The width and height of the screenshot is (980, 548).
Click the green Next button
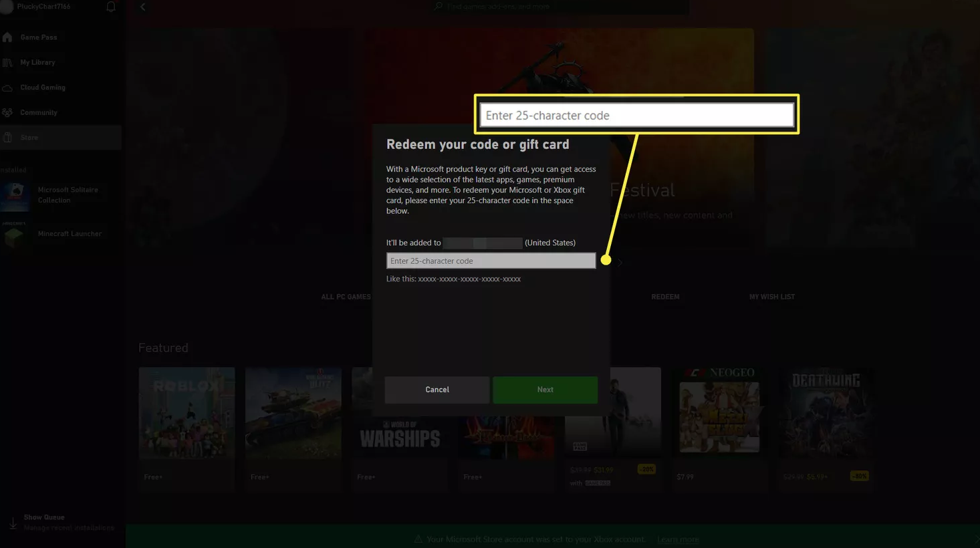(545, 390)
